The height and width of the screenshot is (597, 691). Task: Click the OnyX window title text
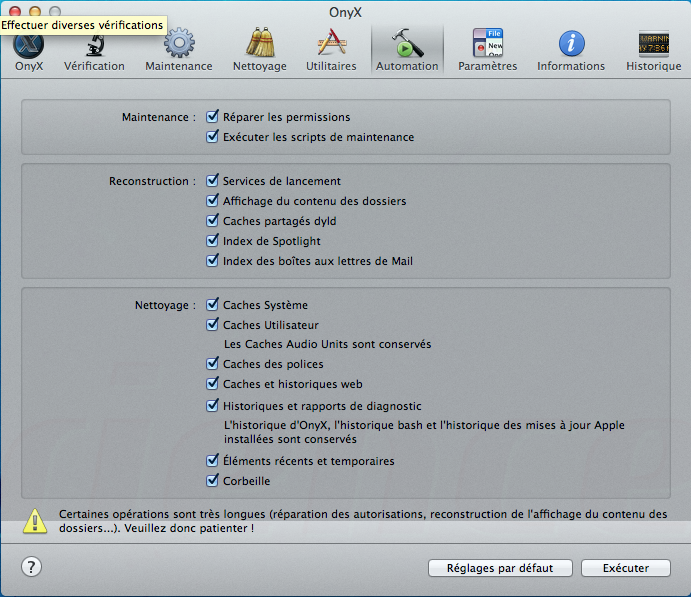point(346,12)
